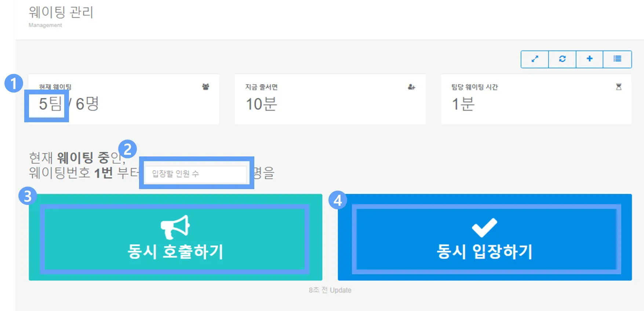The image size is (644, 311).
Task: Click the plus icon to add waiting
Action: 589,59
